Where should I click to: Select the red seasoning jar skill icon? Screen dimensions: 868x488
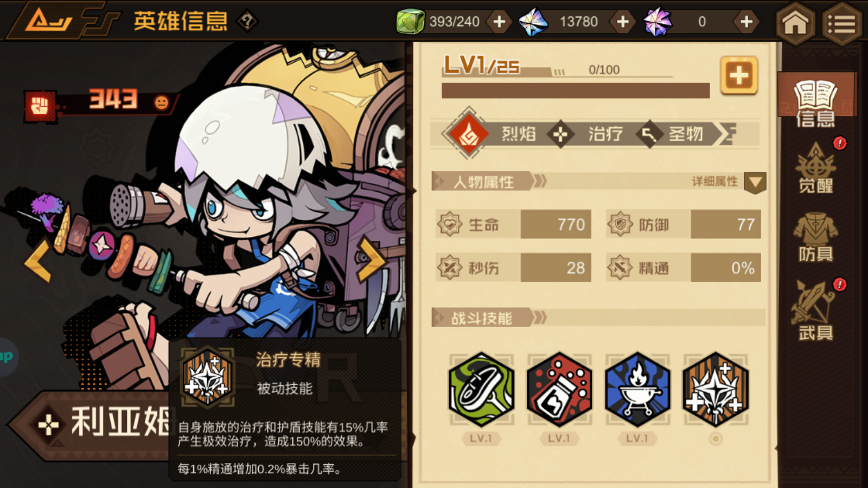coord(559,389)
